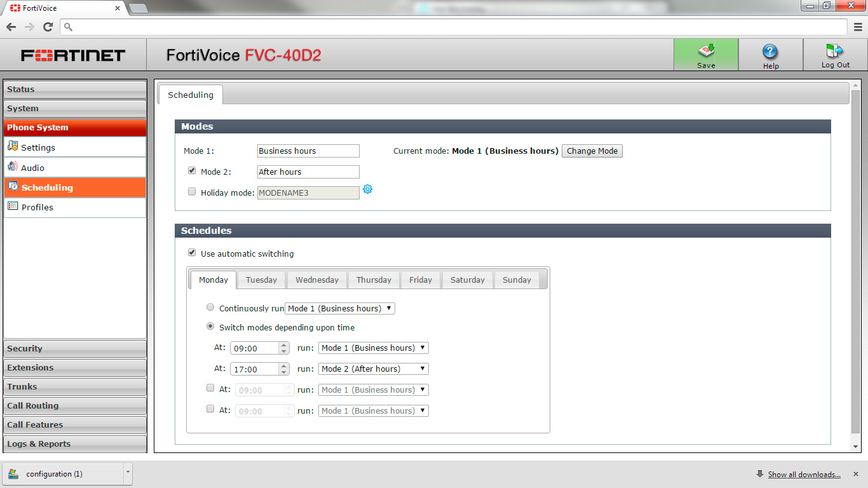This screenshot has width=868, height=488.
Task: Switch to the Friday schedule tab
Action: [421, 280]
